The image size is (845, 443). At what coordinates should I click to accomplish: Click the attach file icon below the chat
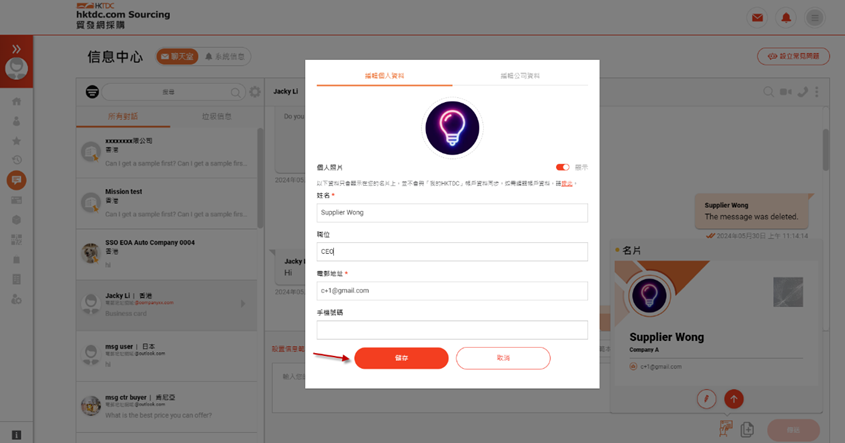pyautogui.click(x=747, y=429)
